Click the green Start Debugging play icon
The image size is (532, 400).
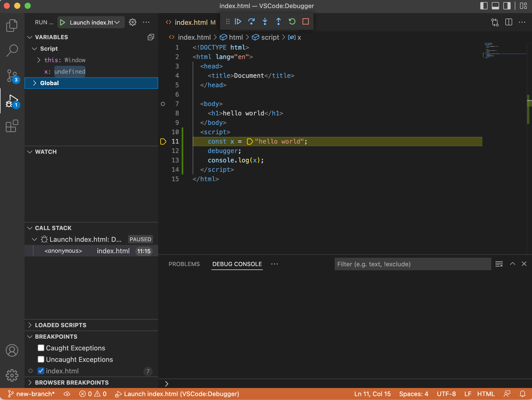point(62,22)
